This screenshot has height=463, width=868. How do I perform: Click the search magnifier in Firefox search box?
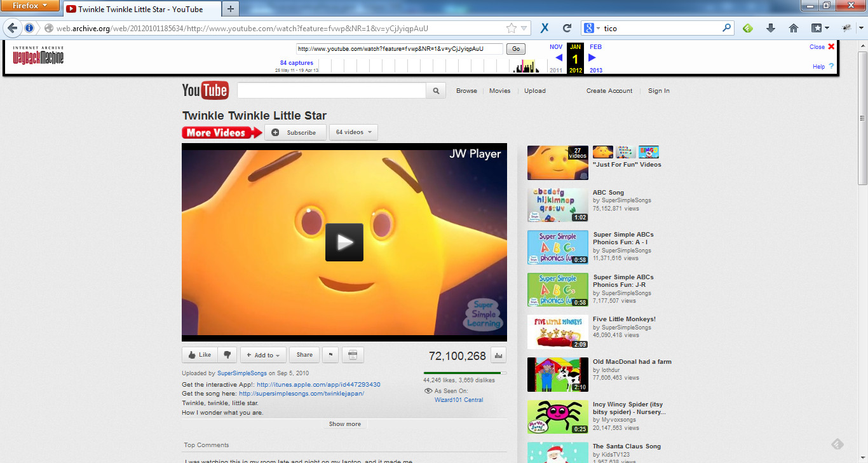pos(727,28)
